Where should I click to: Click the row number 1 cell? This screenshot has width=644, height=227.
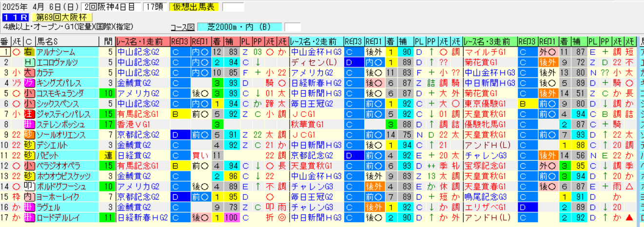point(5,52)
